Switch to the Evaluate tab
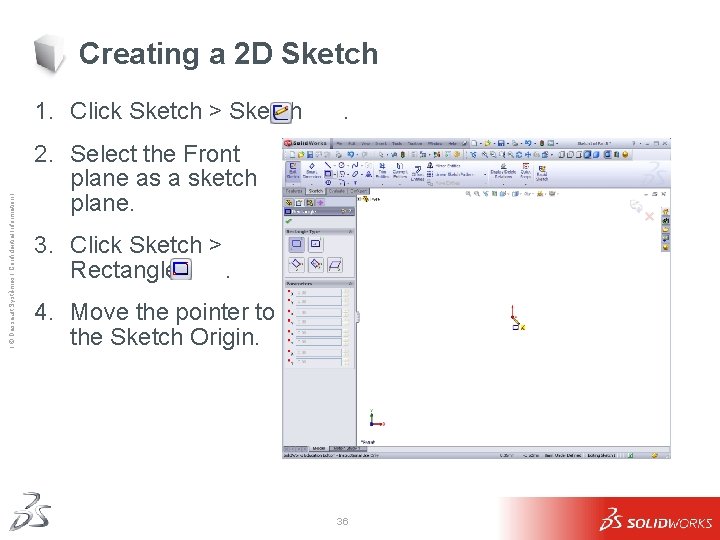 [337, 191]
